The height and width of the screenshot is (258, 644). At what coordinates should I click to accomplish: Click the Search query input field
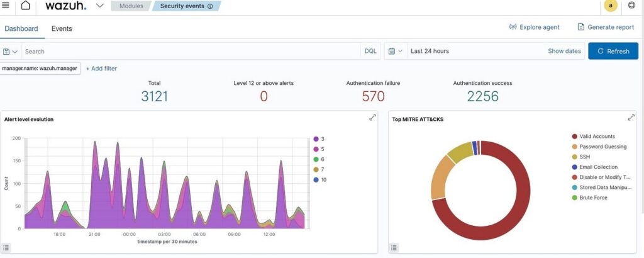[x=189, y=51]
